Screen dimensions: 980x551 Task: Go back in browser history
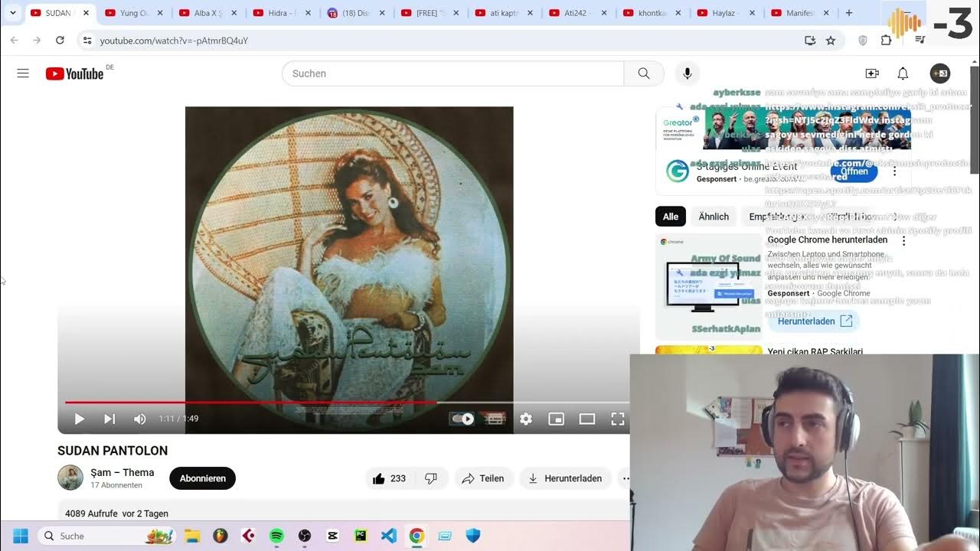14,41
